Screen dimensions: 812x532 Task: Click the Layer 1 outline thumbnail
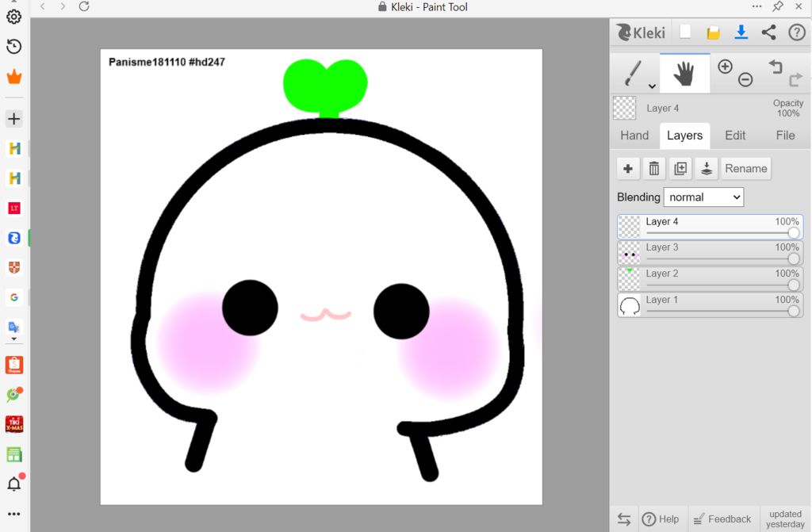pyautogui.click(x=630, y=305)
